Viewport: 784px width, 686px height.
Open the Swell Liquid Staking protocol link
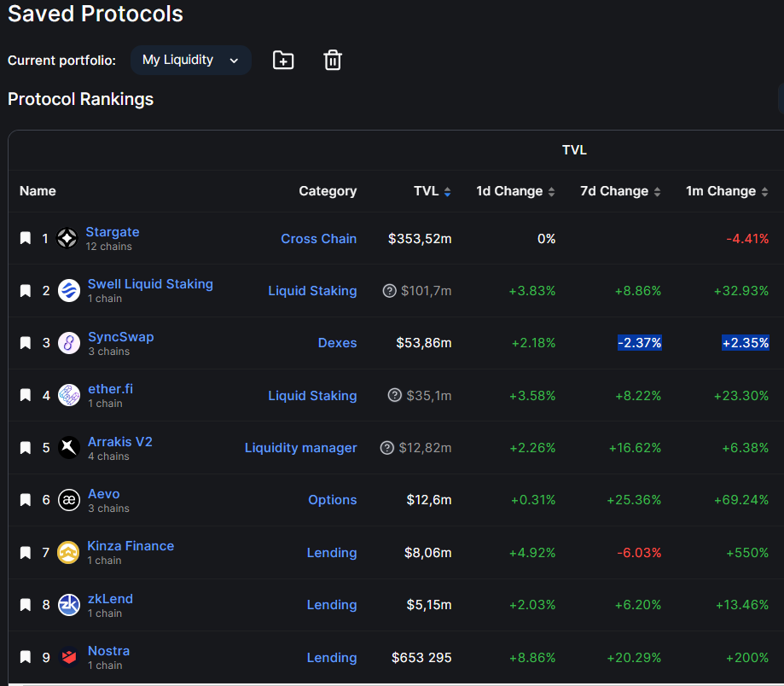tap(150, 284)
